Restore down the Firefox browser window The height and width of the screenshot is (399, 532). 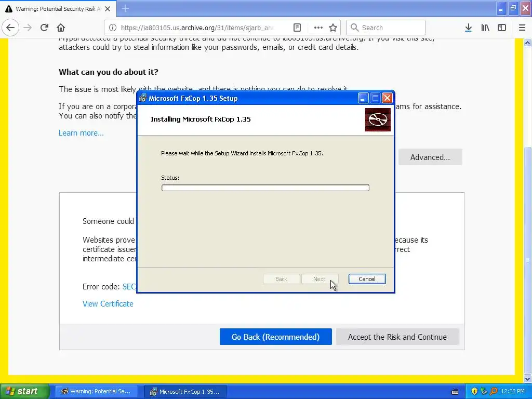[x=513, y=8]
